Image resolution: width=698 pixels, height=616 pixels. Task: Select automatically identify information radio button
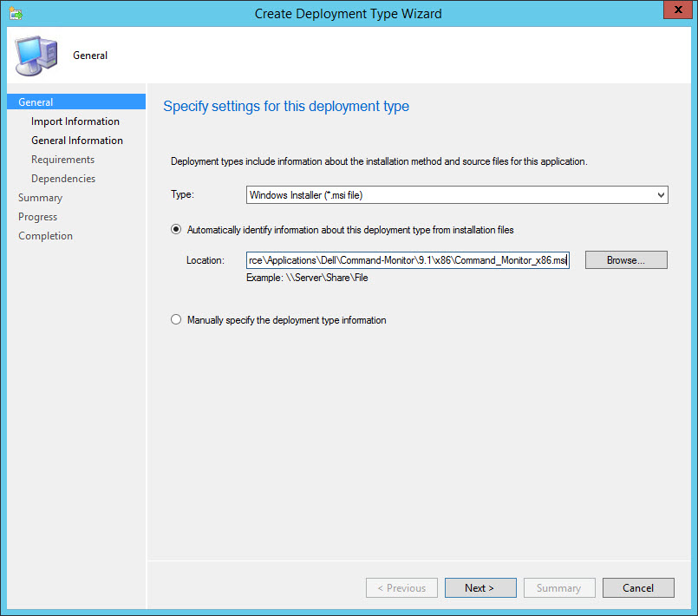pyautogui.click(x=177, y=229)
